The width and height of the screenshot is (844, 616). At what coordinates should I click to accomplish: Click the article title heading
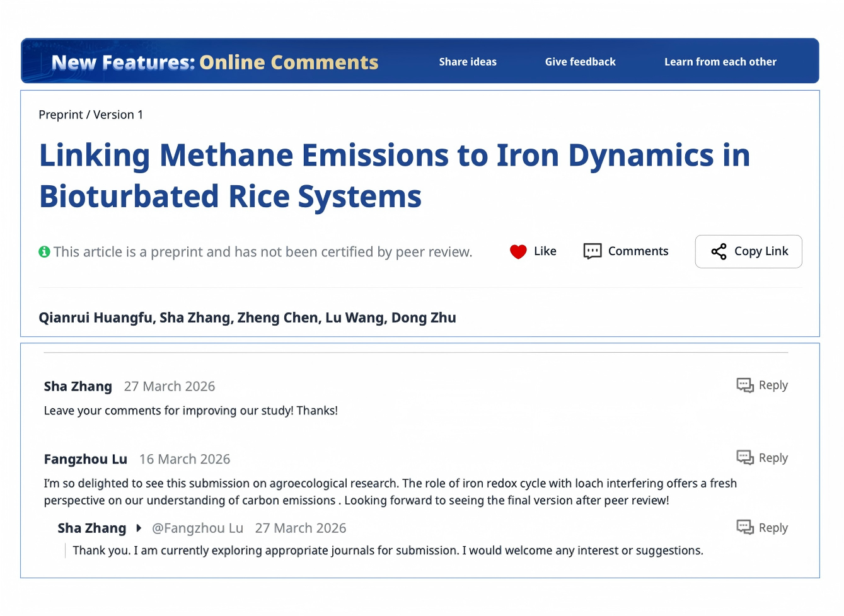click(x=395, y=176)
